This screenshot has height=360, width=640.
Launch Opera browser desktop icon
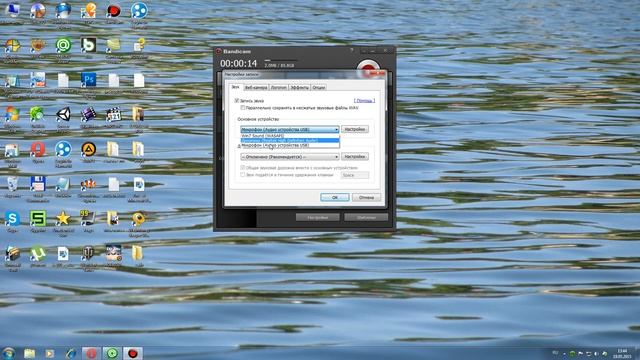(38, 149)
